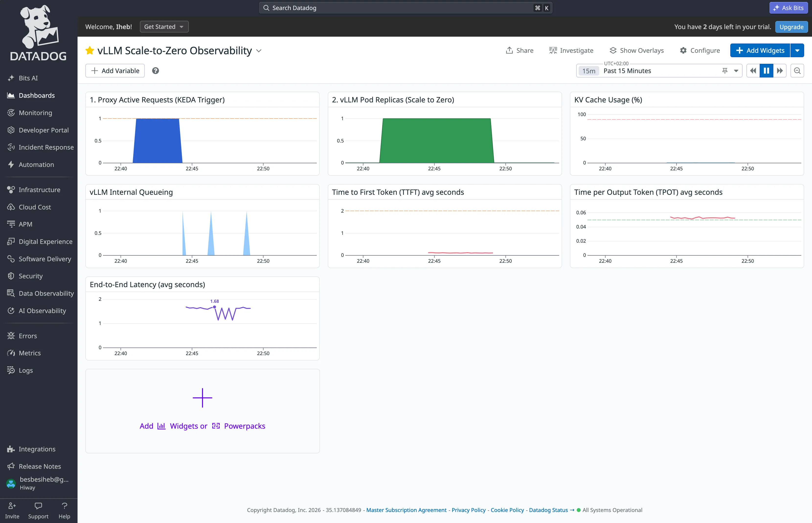Click template variable help icon
The image size is (812, 523).
coord(155,71)
